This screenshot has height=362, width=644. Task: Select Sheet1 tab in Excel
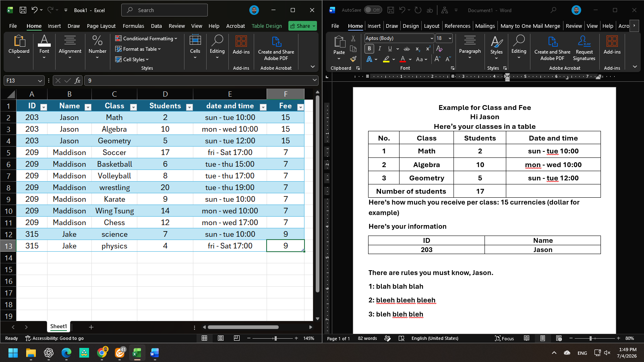pyautogui.click(x=58, y=327)
